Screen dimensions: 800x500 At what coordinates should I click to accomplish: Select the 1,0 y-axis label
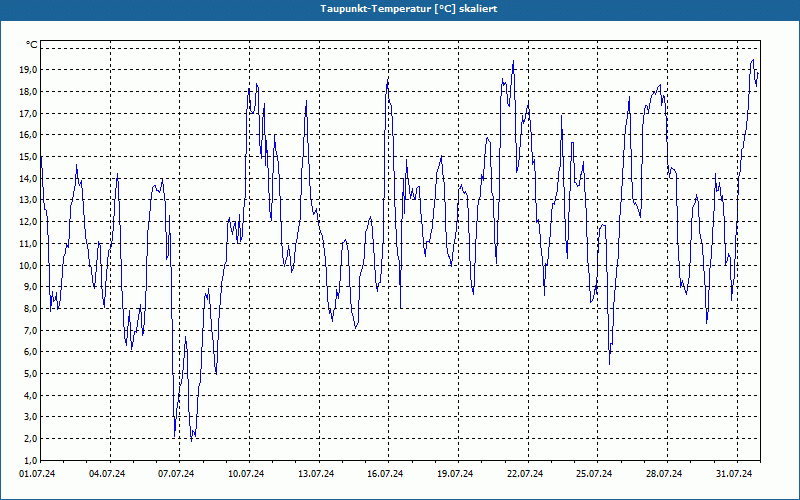click(x=31, y=460)
